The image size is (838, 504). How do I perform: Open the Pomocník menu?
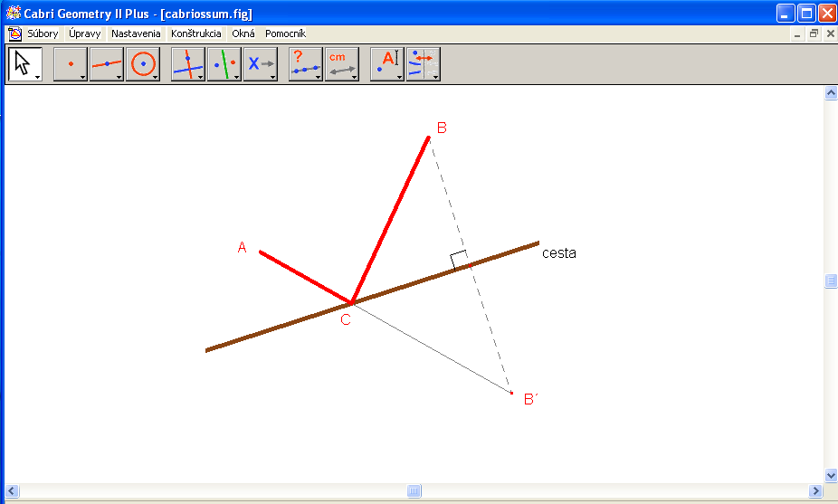pos(285,33)
